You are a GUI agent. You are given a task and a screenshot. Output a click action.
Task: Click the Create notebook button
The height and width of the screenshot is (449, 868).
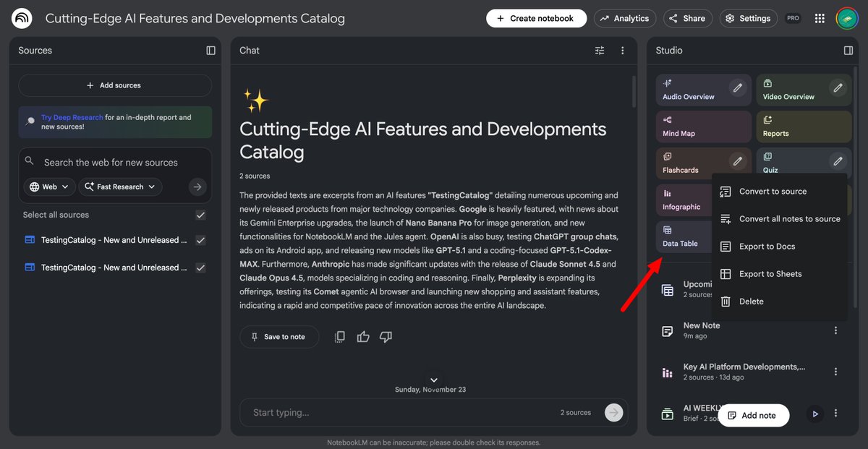point(536,18)
